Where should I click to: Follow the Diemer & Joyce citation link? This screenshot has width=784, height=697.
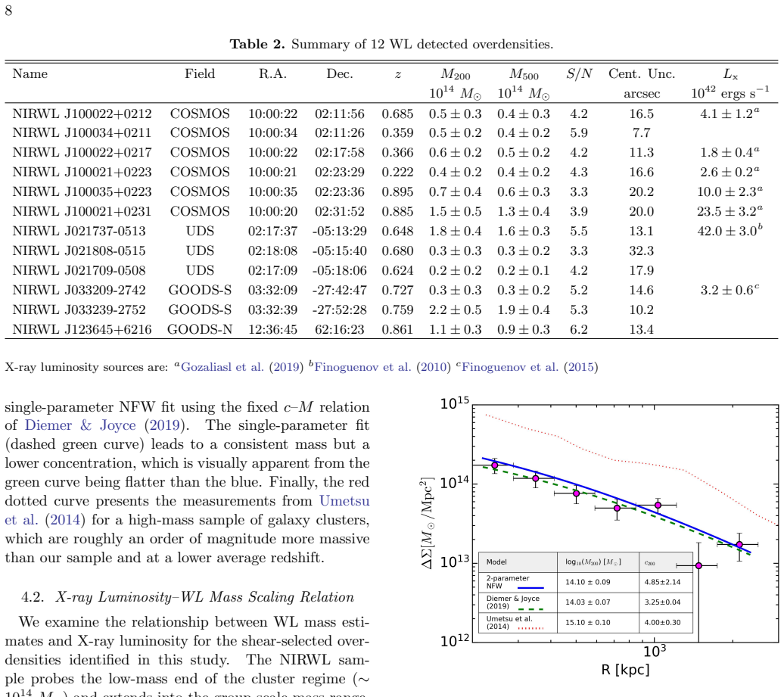pyautogui.click(x=80, y=425)
